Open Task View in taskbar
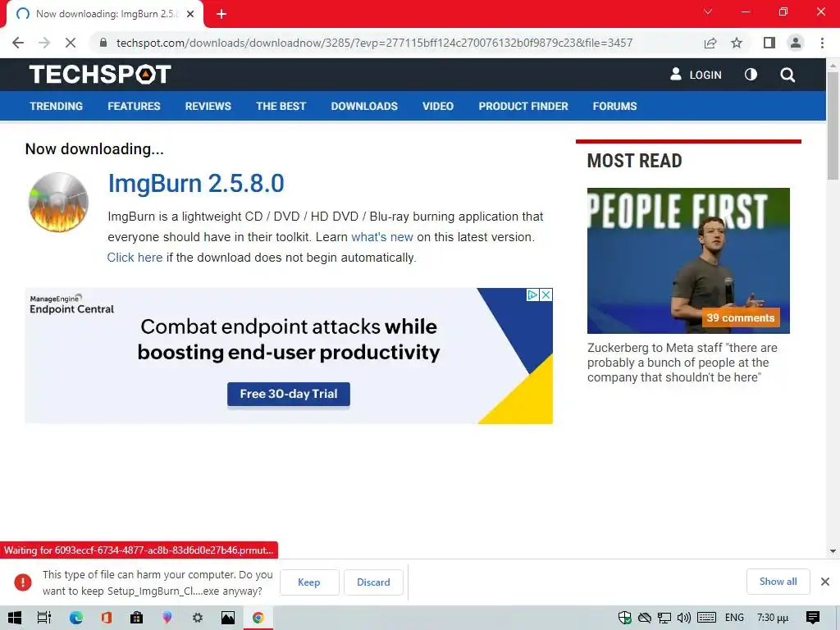This screenshot has width=840, height=630. pyautogui.click(x=44, y=618)
